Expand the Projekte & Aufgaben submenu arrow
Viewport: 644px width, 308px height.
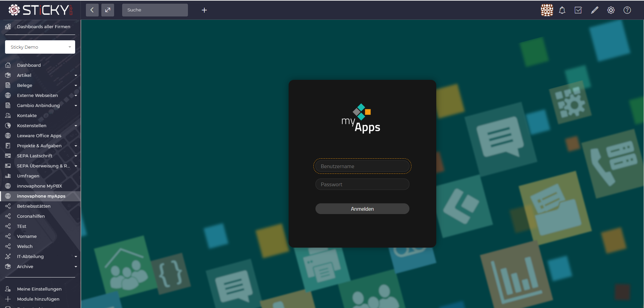pyautogui.click(x=76, y=146)
